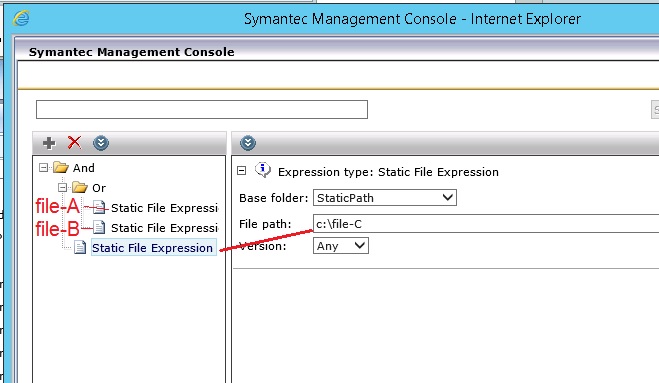
Task: Click the info speech-bubble icon
Action: pos(263,170)
